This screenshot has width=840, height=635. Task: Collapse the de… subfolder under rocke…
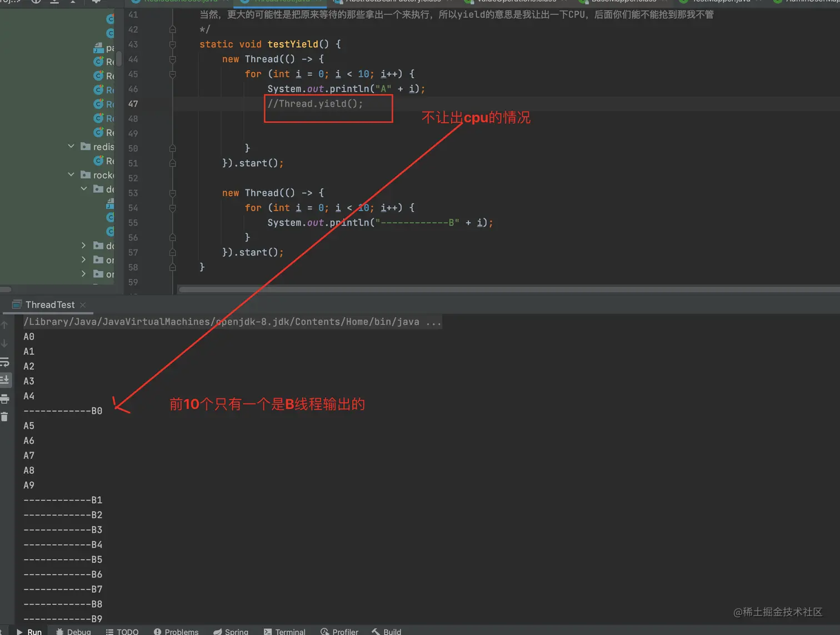pyautogui.click(x=84, y=189)
